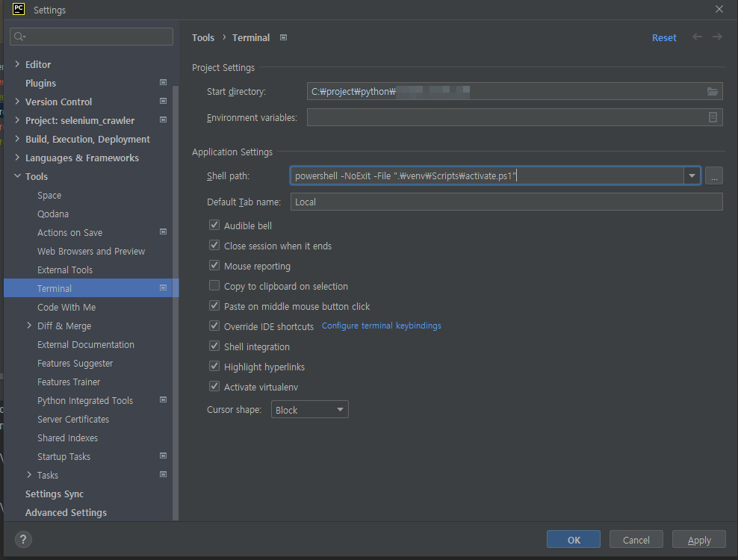Open Settings Sync page
Image resolution: width=738 pixels, height=560 pixels.
[54, 494]
